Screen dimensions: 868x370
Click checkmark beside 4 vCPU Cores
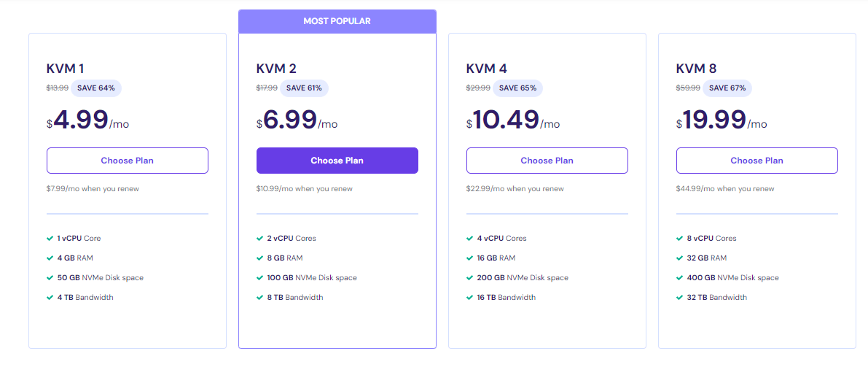coord(469,239)
